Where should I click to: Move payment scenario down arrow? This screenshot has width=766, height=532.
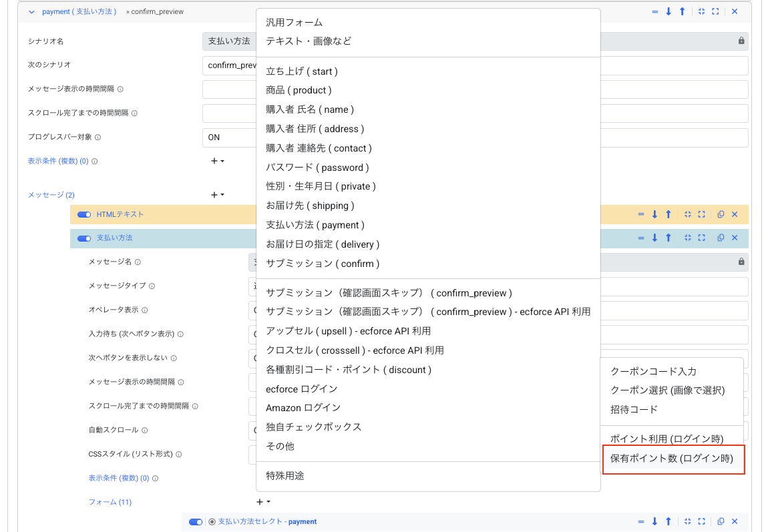(668, 11)
